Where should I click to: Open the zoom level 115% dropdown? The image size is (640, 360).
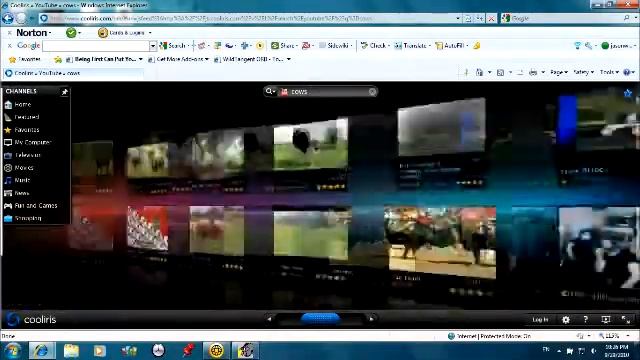pos(614,336)
